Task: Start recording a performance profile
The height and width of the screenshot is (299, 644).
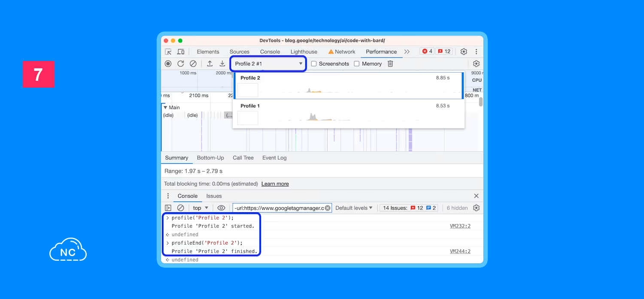Action: click(168, 64)
